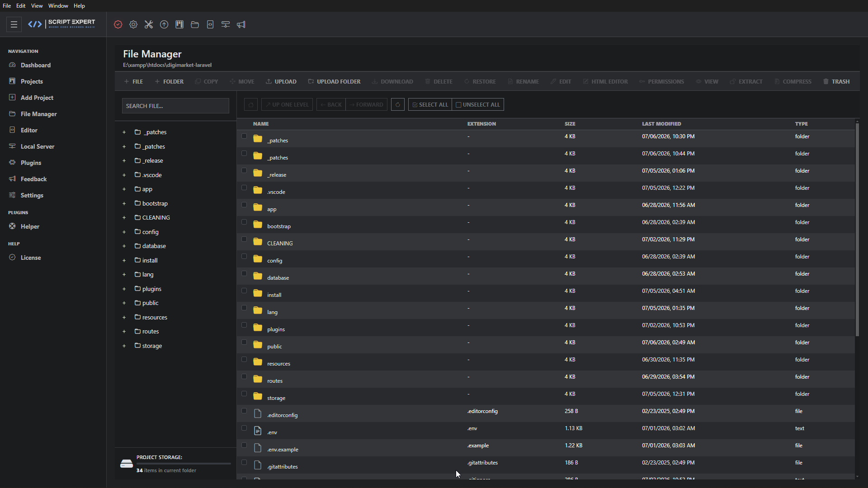Check the checkbox for the storage folder row
The height and width of the screenshot is (488, 868).
pyautogui.click(x=244, y=394)
